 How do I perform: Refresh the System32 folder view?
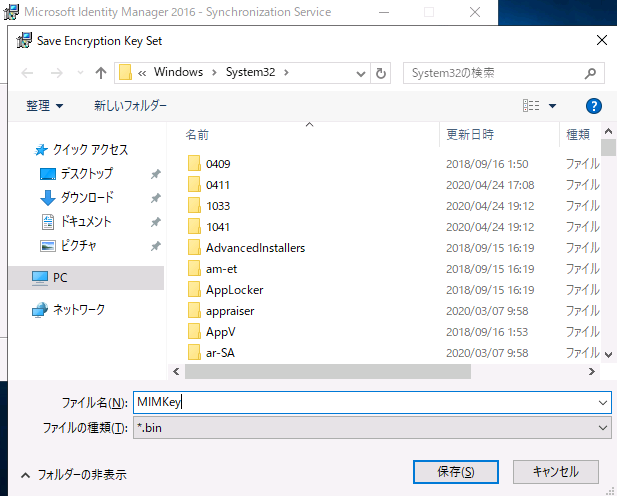point(381,73)
